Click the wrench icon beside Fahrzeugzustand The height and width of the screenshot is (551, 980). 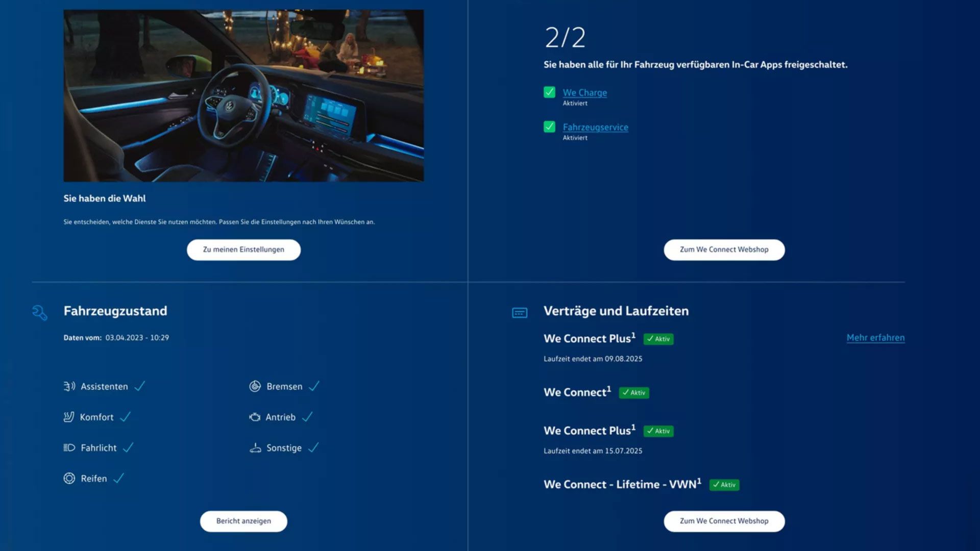(x=39, y=312)
